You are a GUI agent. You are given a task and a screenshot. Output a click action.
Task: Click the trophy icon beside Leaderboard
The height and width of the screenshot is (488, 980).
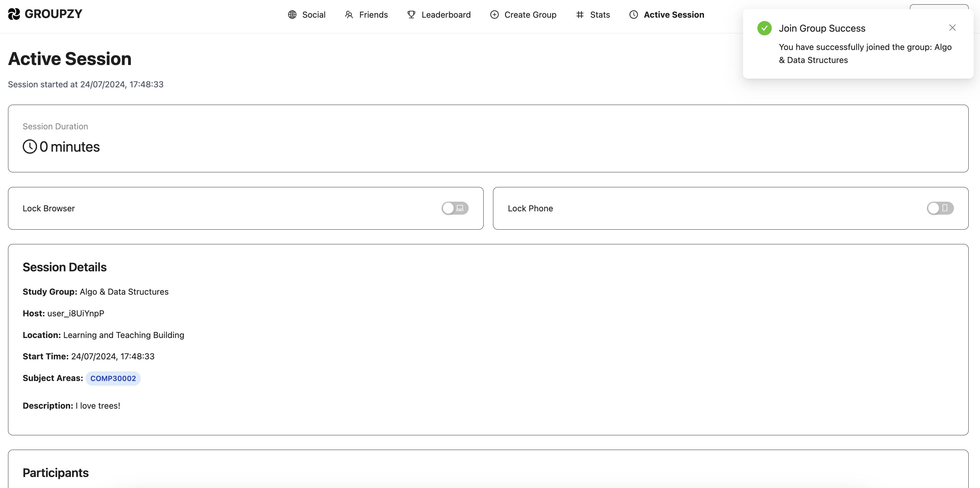[411, 15]
